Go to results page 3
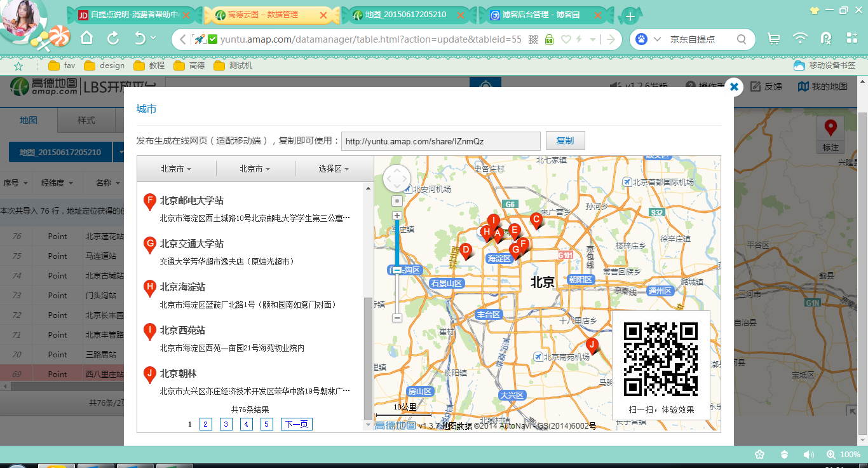The width and height of the screenshot is (868, 468). coord(226,424)
